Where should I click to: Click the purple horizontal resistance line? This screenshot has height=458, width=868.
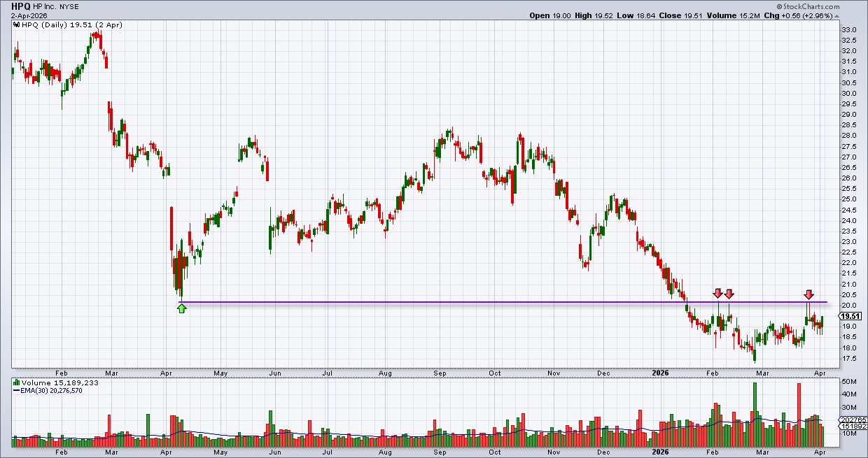504,302
